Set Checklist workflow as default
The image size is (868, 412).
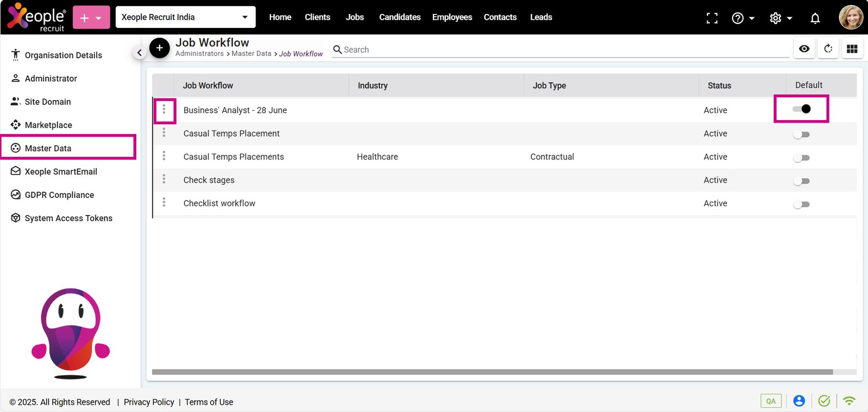coord(802,204)
